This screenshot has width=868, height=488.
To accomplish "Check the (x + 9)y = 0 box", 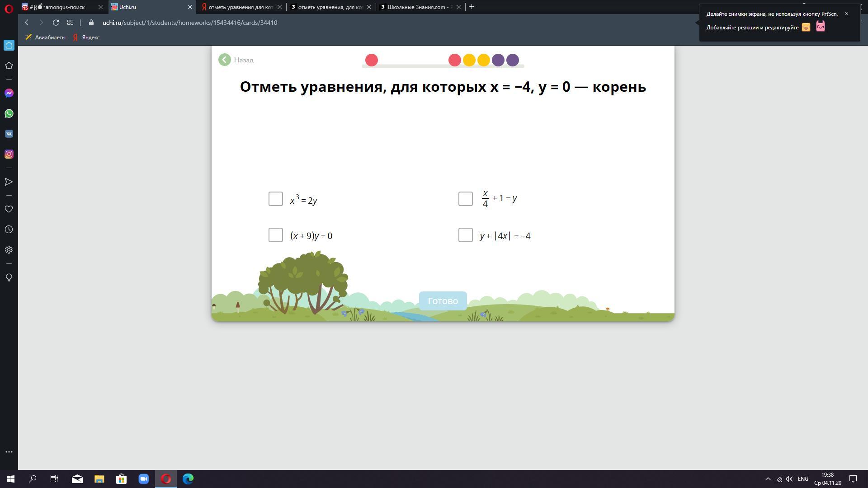I will (275, 235).
